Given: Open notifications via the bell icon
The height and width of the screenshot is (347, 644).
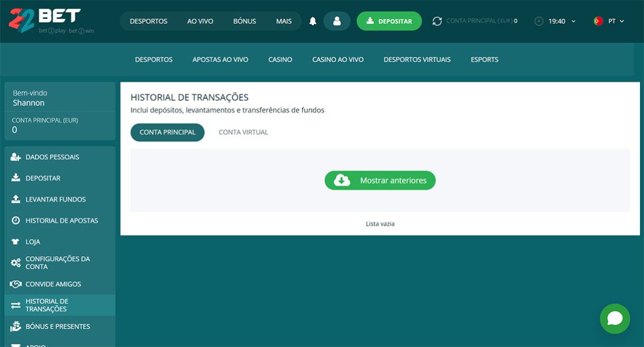Looking at the screenshot, I should (x=312, y=20).
